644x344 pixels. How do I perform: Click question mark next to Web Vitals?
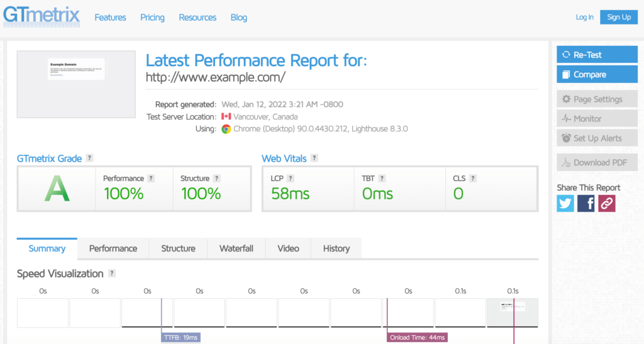(314, 158)
